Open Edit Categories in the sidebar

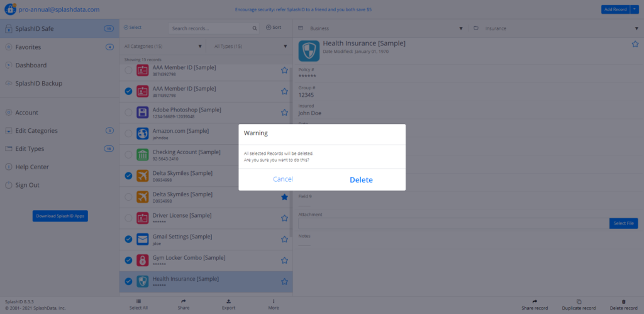point(36,131)
